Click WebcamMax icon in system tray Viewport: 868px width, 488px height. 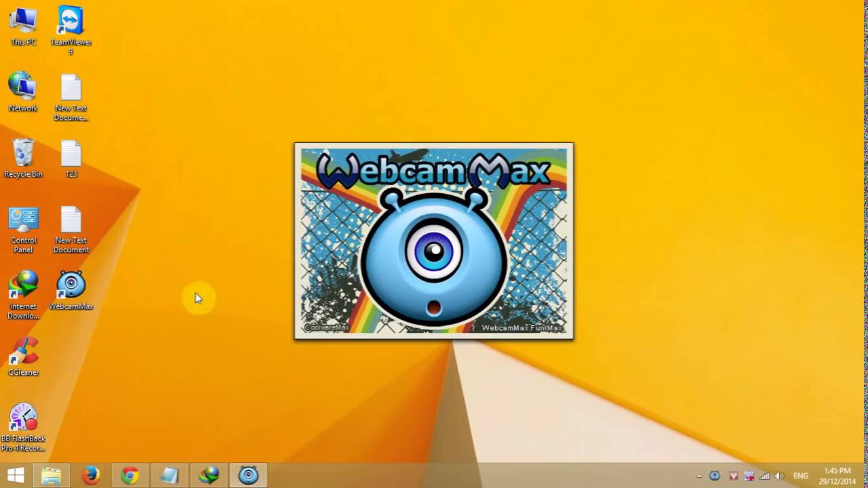click(715, 476)
